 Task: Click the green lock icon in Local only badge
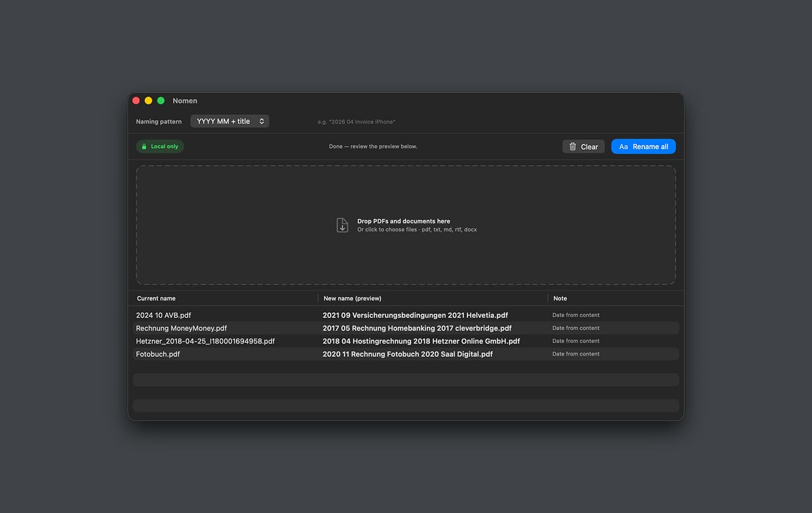point(144,147)
